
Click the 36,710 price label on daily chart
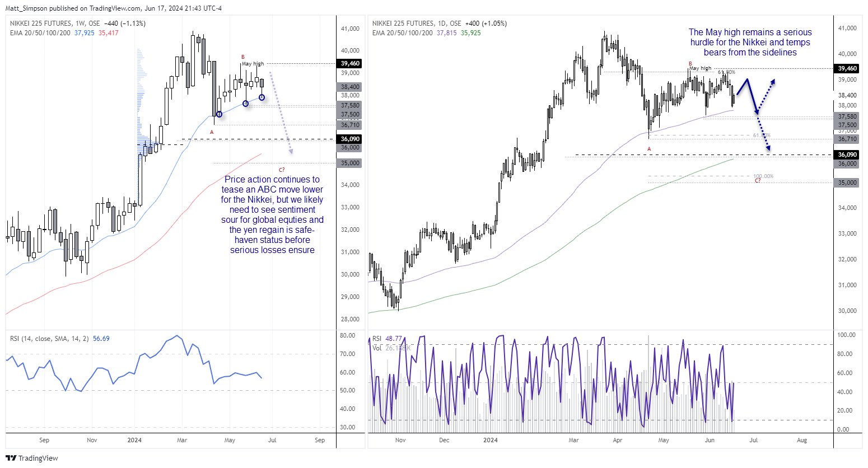pyautogui.click(x=847, y=139)
